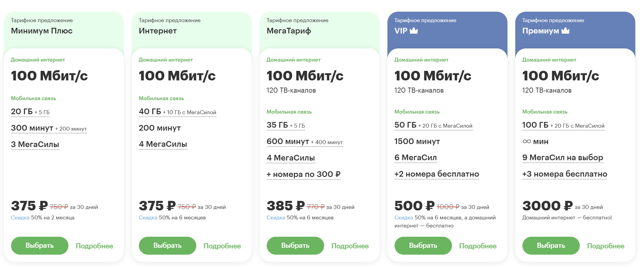The image size is (644, 269).
Task: Open the +2 номера бесплатно hint
Action: tap(437, 174)
